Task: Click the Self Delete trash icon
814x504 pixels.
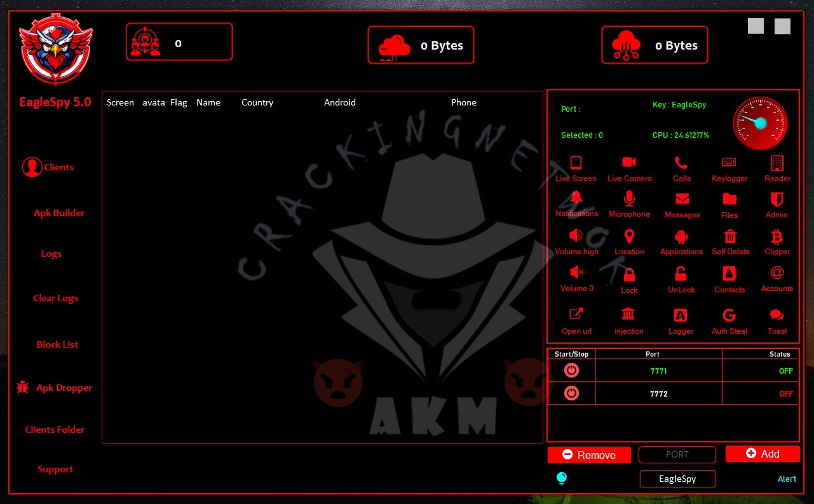Action: tap(731, 237)
